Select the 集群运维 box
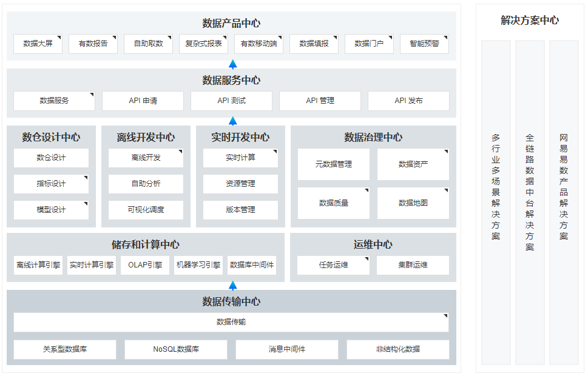588x376 pixels. point(413,266)
